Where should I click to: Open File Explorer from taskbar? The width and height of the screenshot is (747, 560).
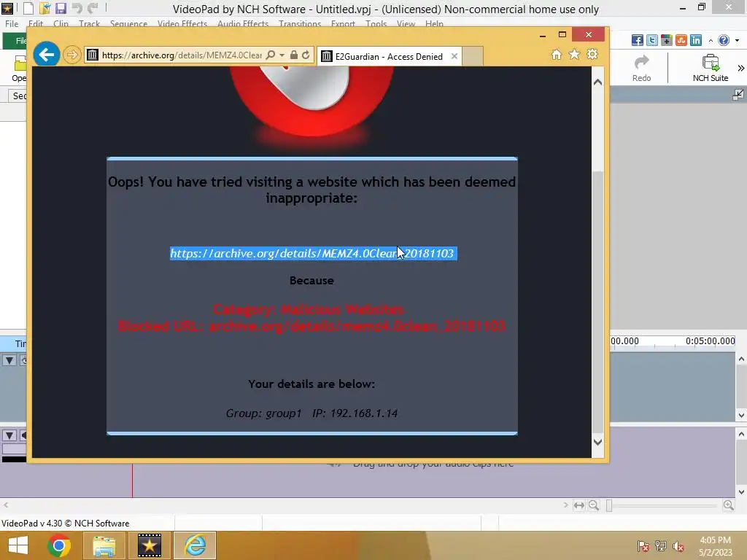point(104,545)
